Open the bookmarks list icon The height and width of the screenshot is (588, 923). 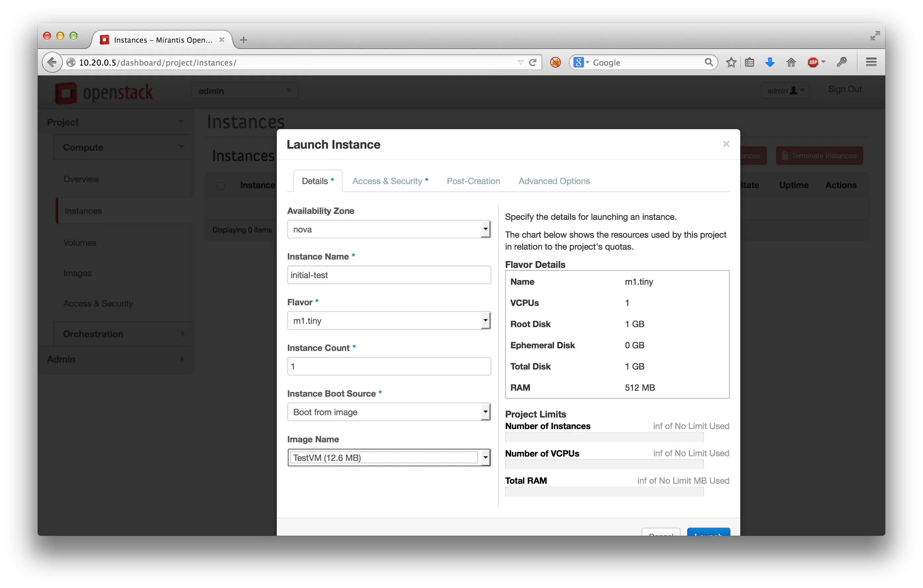(750, 62)
